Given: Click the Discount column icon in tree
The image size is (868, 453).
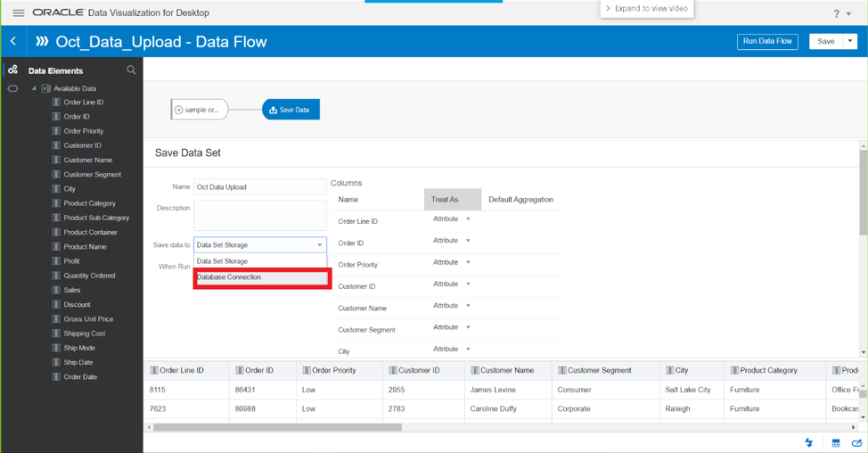Looking at the screenshot, I should [x=56, y=304].
